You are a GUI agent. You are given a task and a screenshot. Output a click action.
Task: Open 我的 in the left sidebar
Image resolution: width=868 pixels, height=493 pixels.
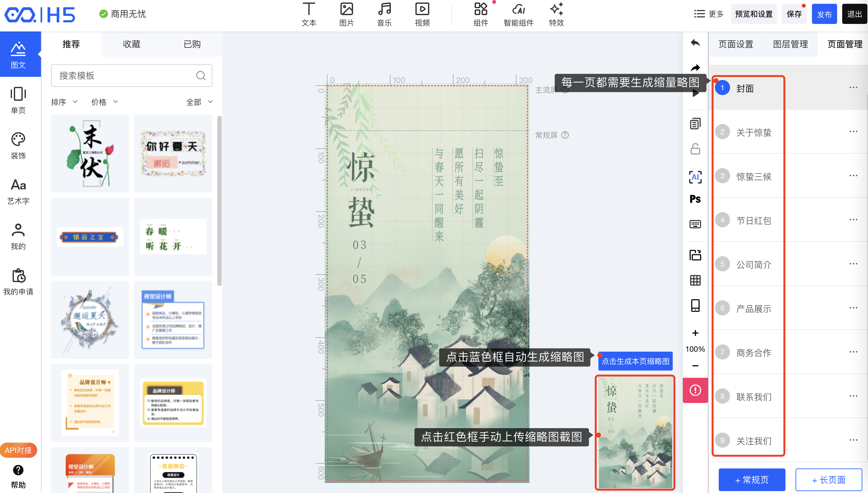(18, 236)
